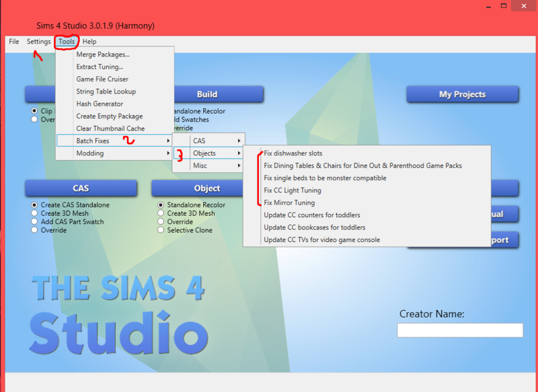Select Add CAS Part Swatch option
This screenshot has width=538, height=392.
[x=34, y=221]
